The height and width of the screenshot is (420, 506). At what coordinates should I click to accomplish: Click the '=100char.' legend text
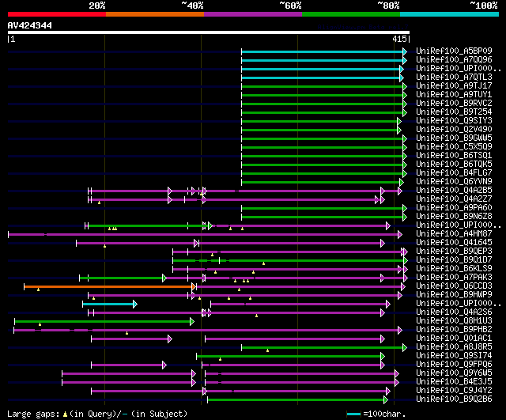384,414
